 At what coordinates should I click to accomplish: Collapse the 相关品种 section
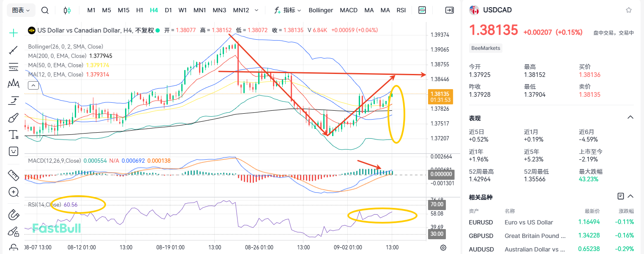[x=630, y=196]
